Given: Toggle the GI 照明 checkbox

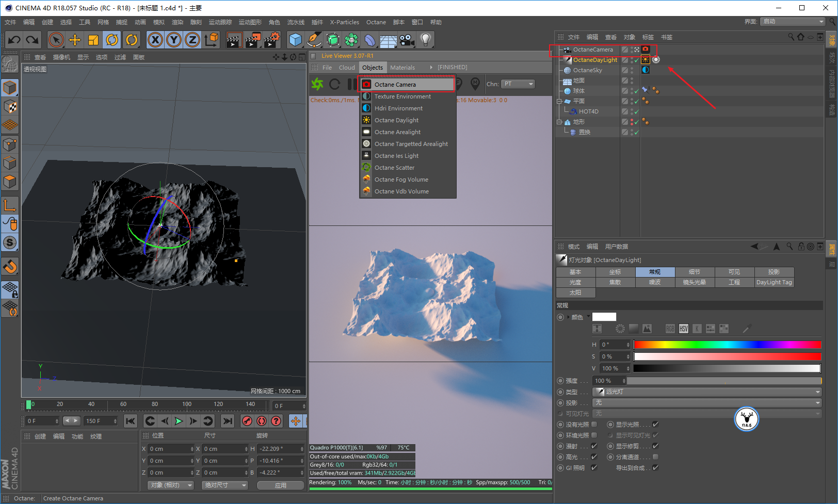Looking at the screenshot, I should [594, 467].
